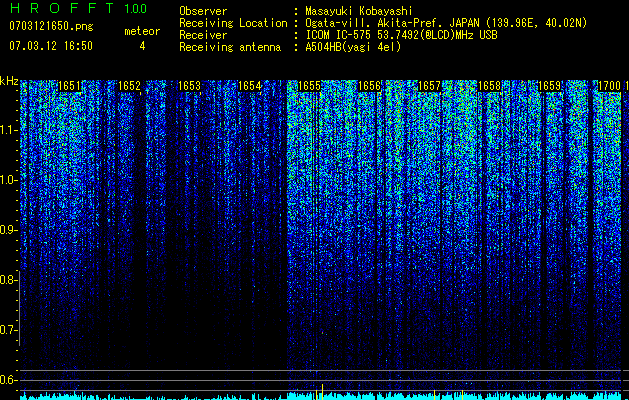Click the ICOM IC-575 receiver description
The height and width of the screenshot is (400, 629).
[401, 35]
